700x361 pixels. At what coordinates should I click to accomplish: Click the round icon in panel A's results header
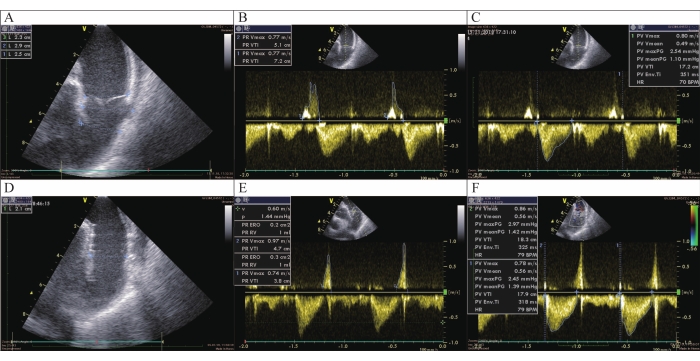point(5,28)
